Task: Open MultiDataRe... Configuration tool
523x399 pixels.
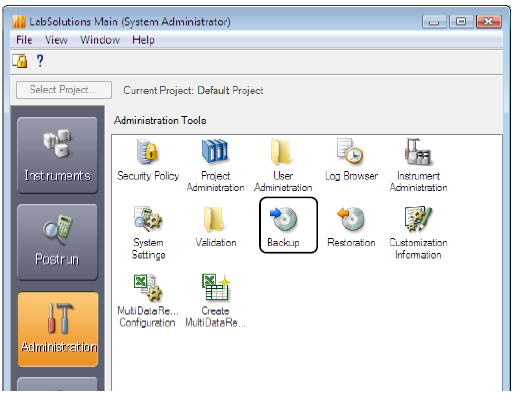Action: [148, 301]
